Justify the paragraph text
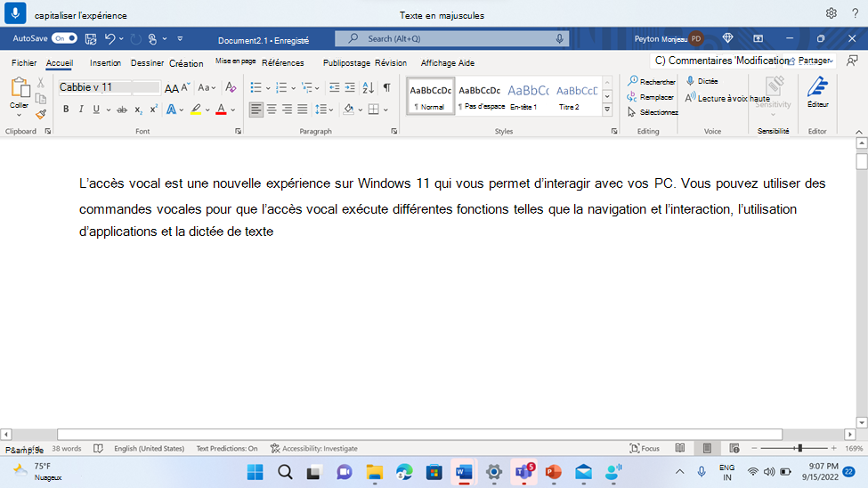Image resolution: width=868 pixels, height=488 pixels. coord(303,110)
